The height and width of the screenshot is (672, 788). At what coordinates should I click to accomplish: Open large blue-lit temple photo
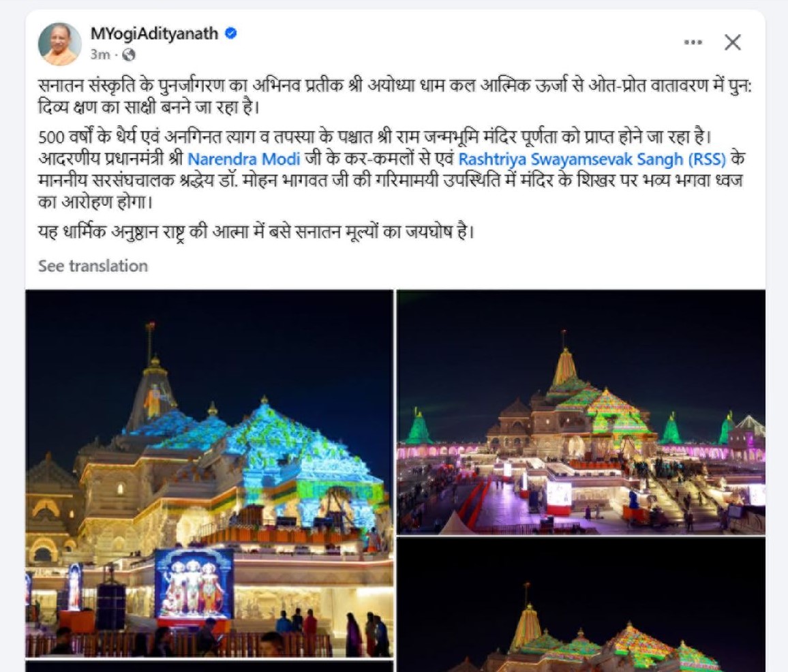[209, 473]
